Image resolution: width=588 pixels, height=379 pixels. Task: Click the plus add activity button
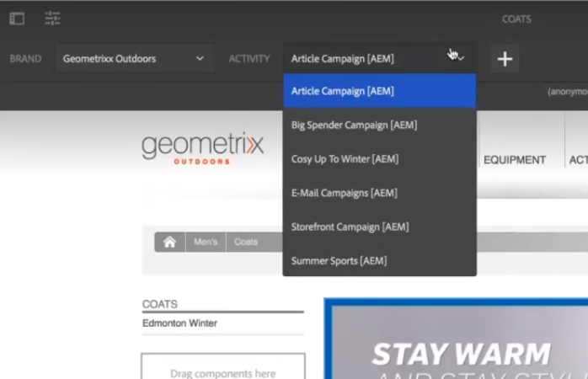pyautogui.click(x=505, y=59)
